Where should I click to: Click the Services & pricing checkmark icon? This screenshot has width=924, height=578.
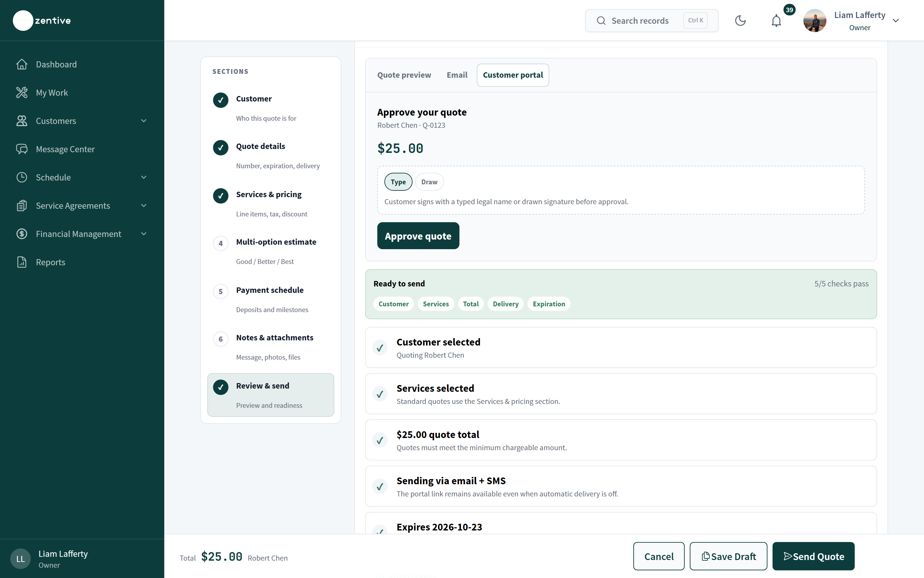coord(221,196)
